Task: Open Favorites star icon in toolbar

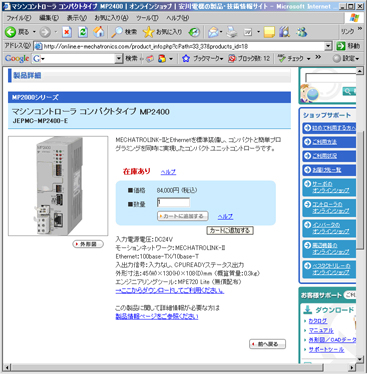Action: [x=148, y=32]
